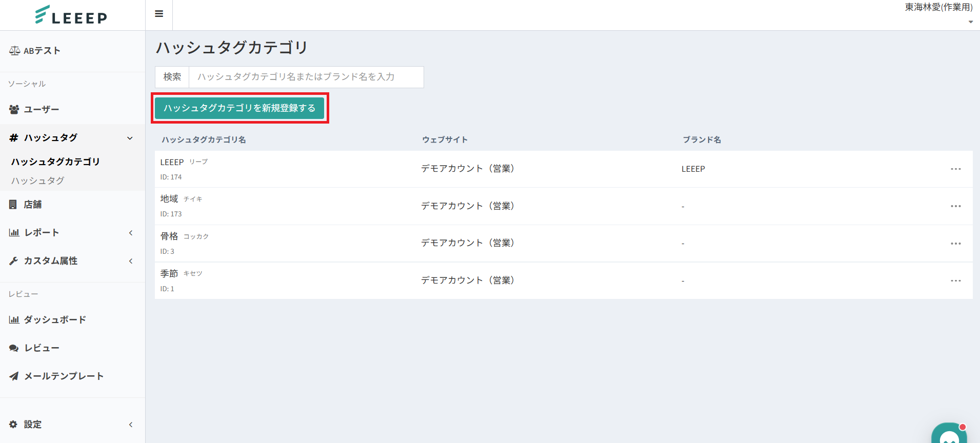
Task: Select ハッシュタグ submenu item in sidebar
Action: click(x=38, y=181)
